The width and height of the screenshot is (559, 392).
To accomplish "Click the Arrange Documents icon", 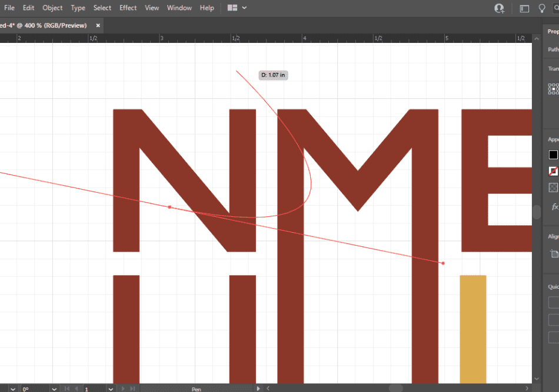I will pyautogui.click(x=232, y=8).
